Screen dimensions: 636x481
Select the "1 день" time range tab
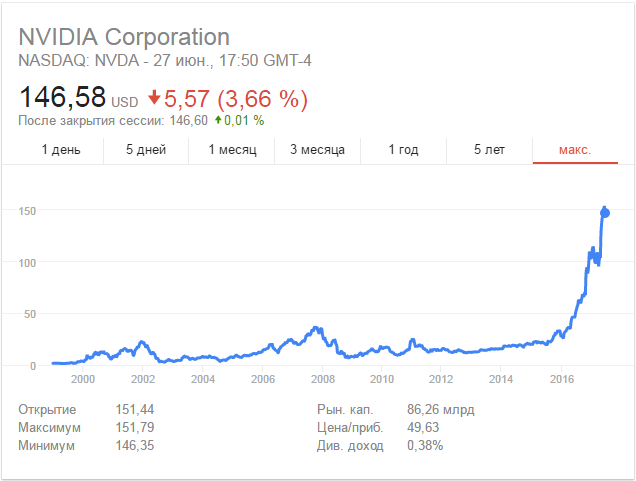61,150
